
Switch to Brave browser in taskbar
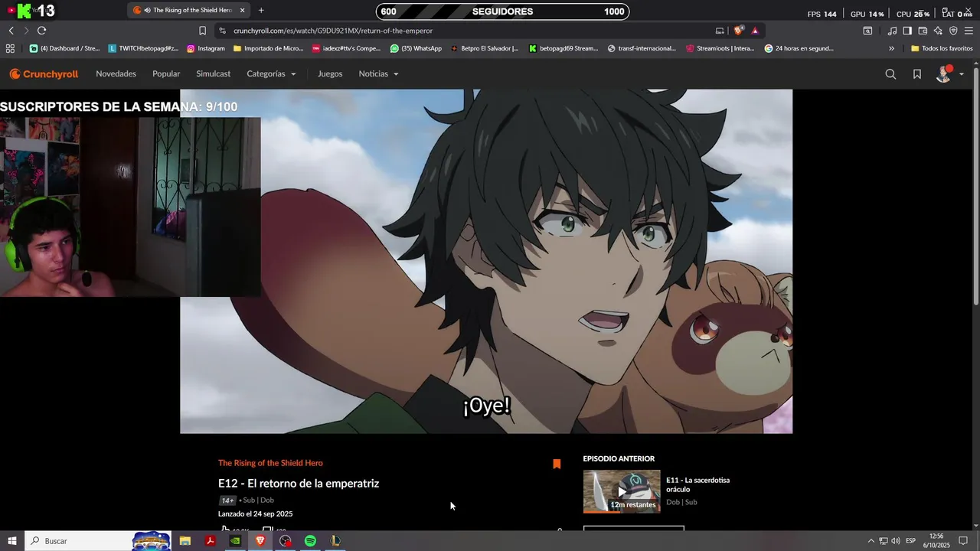point(260,541)
